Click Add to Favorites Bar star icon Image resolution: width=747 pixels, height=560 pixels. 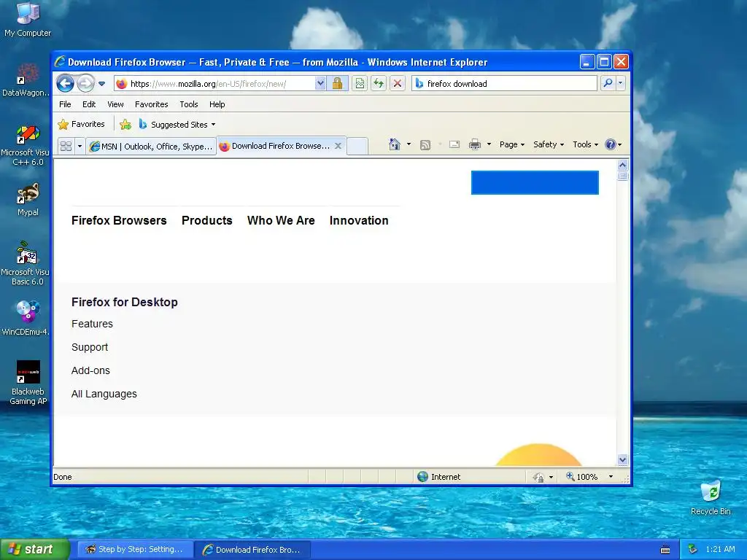click(125, 125)
